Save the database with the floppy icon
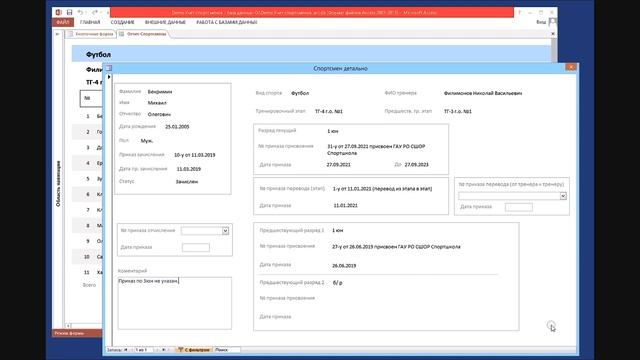This screenshot has width=640, height=360. tap(69, 12)
